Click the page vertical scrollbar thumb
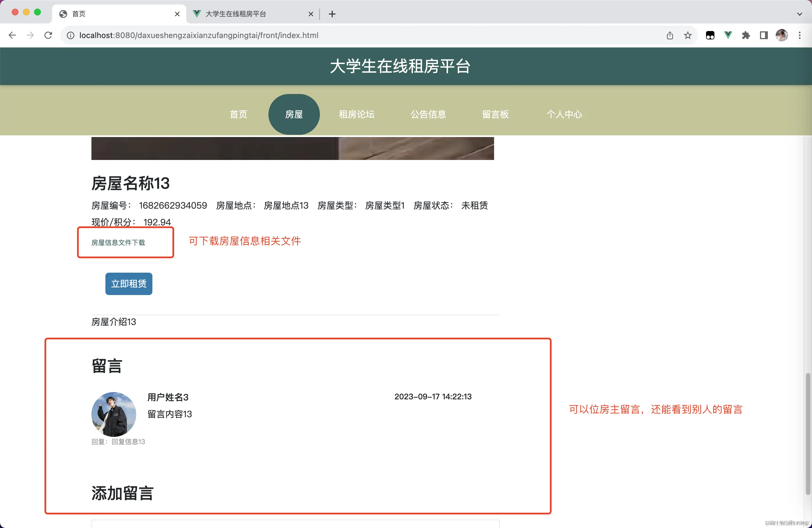 (x=808, y=433)
